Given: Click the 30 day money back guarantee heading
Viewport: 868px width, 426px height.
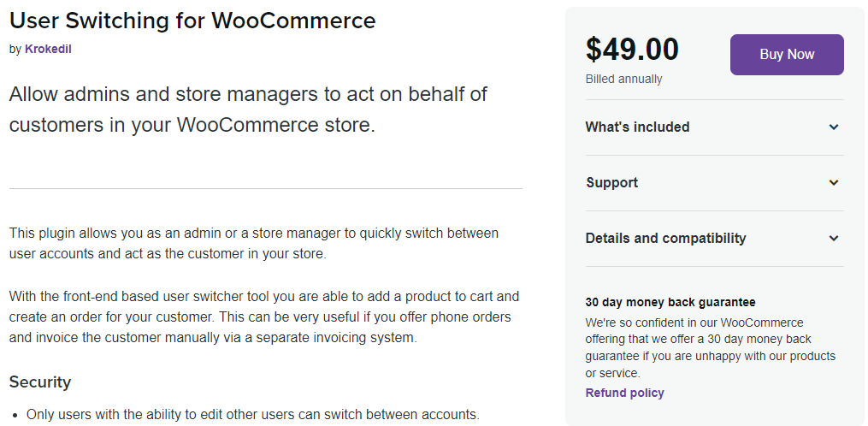Looking at the screenshot, I should pyautogui.click(x=670, y=302).
